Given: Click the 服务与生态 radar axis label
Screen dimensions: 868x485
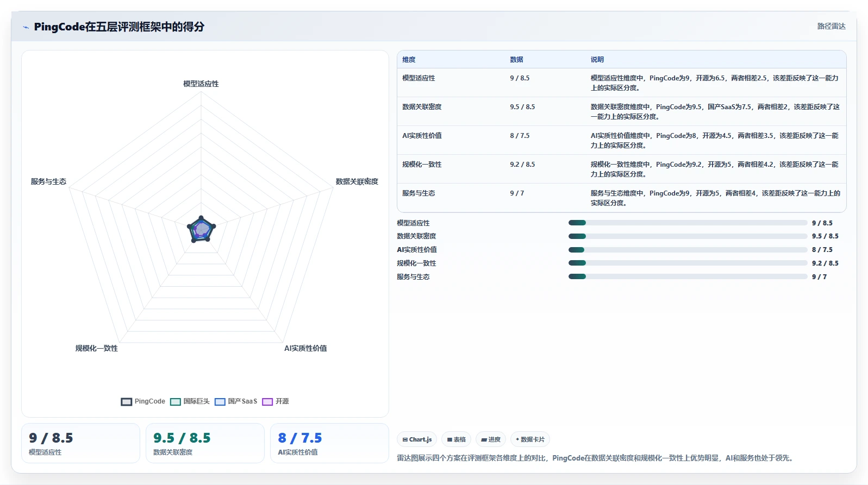Looking at the screenshot, I should 48,181.
